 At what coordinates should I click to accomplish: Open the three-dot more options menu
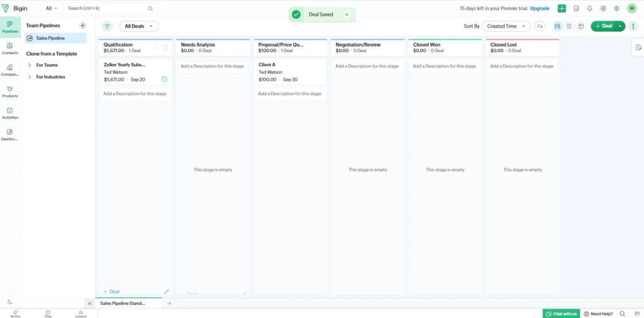click(x=634, y=26)
